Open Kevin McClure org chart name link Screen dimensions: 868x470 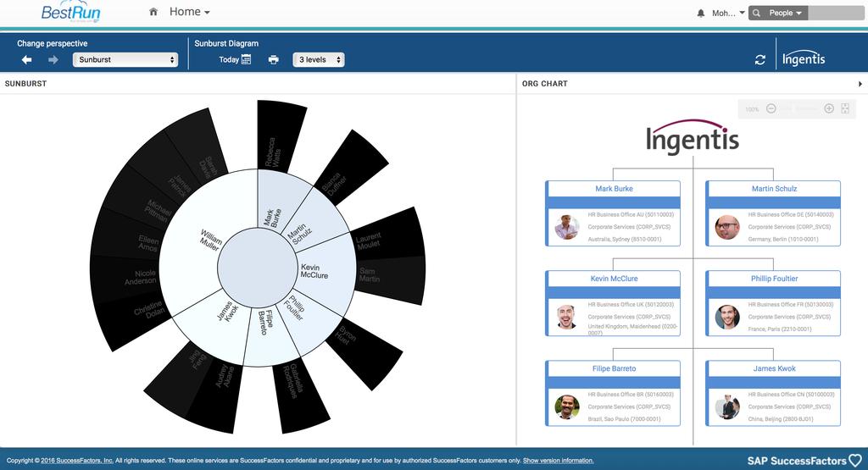614,279
